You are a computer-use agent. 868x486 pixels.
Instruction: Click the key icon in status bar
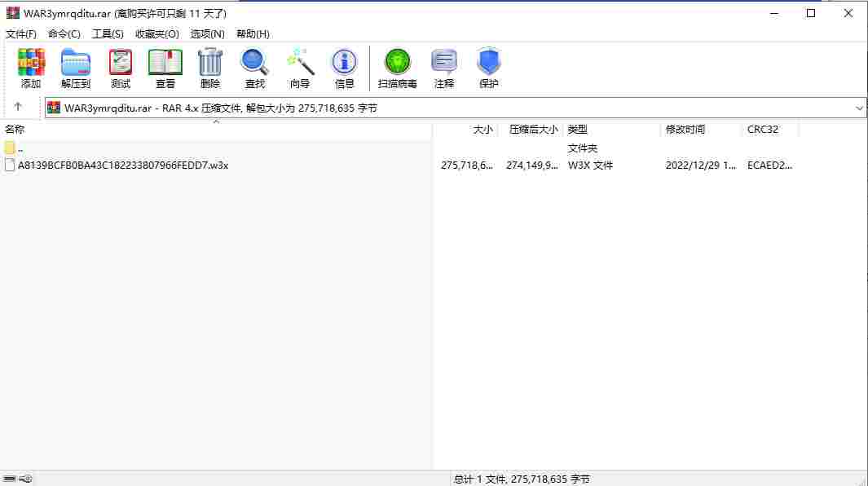point(25,479)
